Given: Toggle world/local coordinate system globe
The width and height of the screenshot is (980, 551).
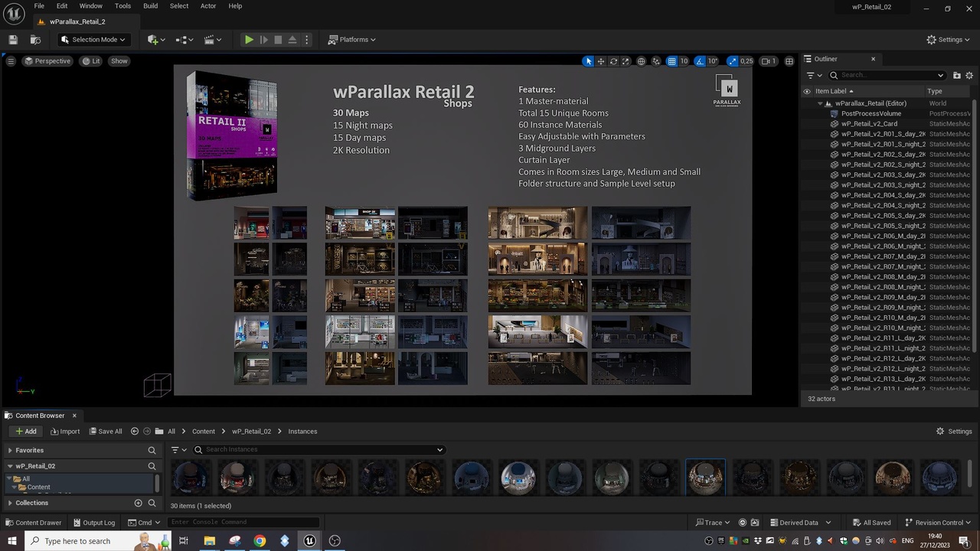Looking at the screenshot, I should [x=642, y=61].
